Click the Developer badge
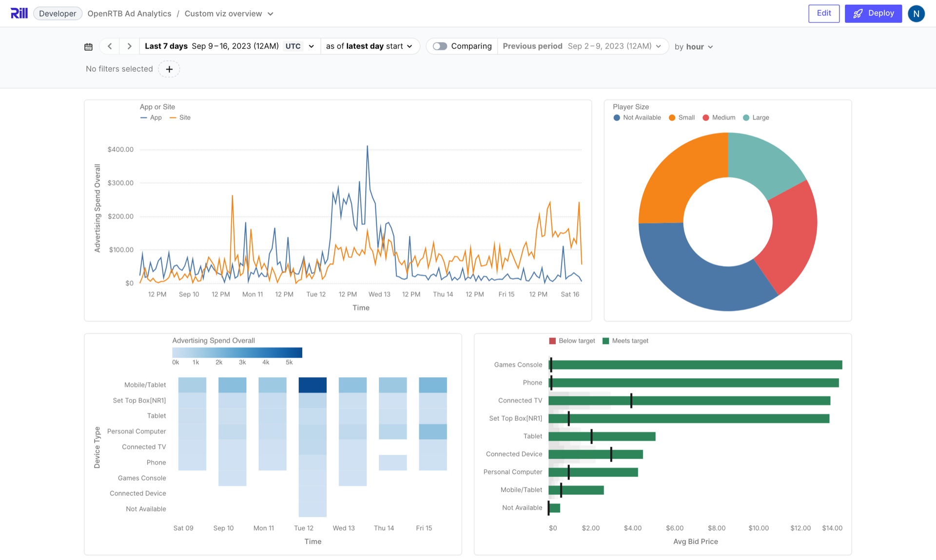The height and width of the screenshot is (560, 936). pos(58,14)
